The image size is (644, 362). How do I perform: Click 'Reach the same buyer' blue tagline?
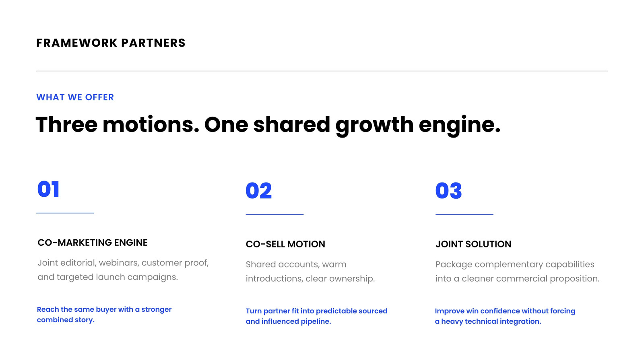[104, 315]
